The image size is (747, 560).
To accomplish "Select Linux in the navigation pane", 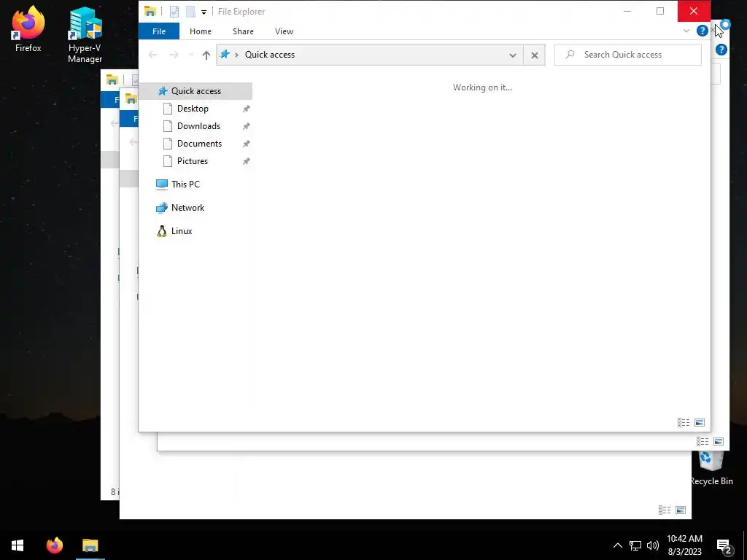I will pyautogui.click(x=182, y=231).
